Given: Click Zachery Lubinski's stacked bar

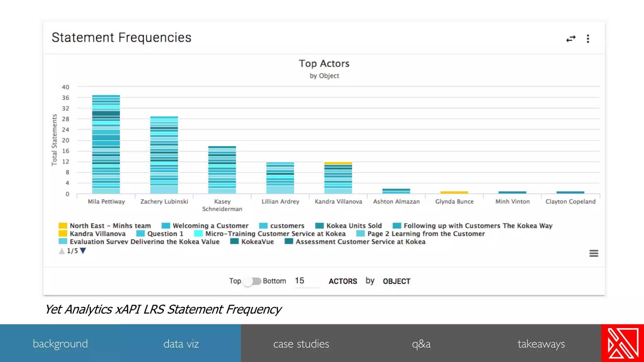Looking at the screenshot, I should click(x=164, y=155).
